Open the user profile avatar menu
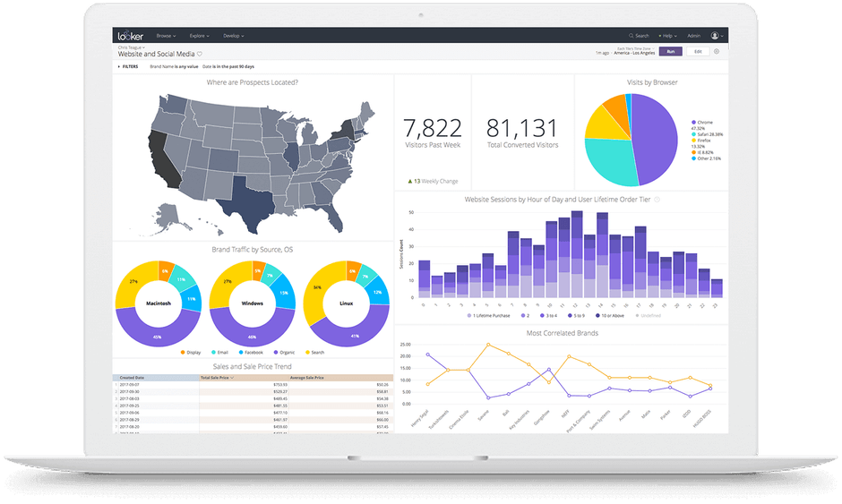The image size is (842, 504). coord(716,36)
